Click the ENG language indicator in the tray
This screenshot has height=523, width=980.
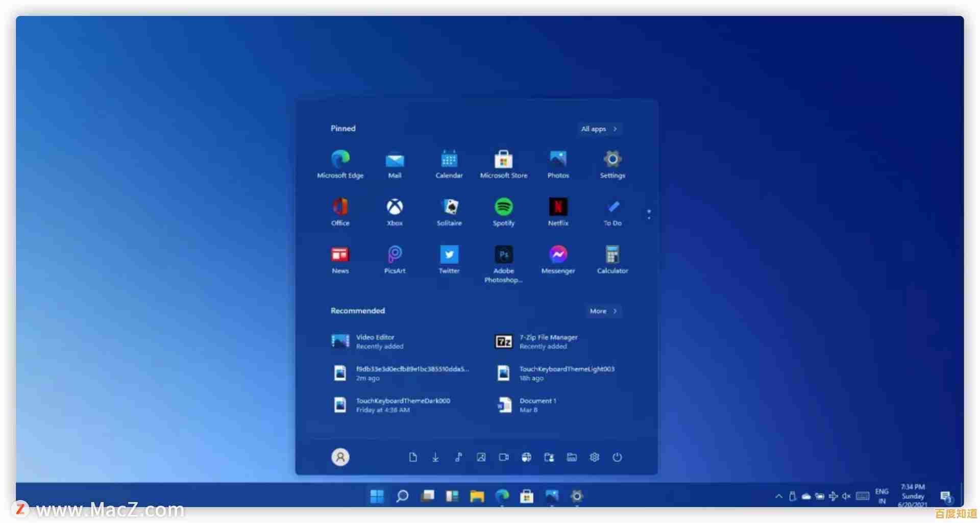(882, 495)
